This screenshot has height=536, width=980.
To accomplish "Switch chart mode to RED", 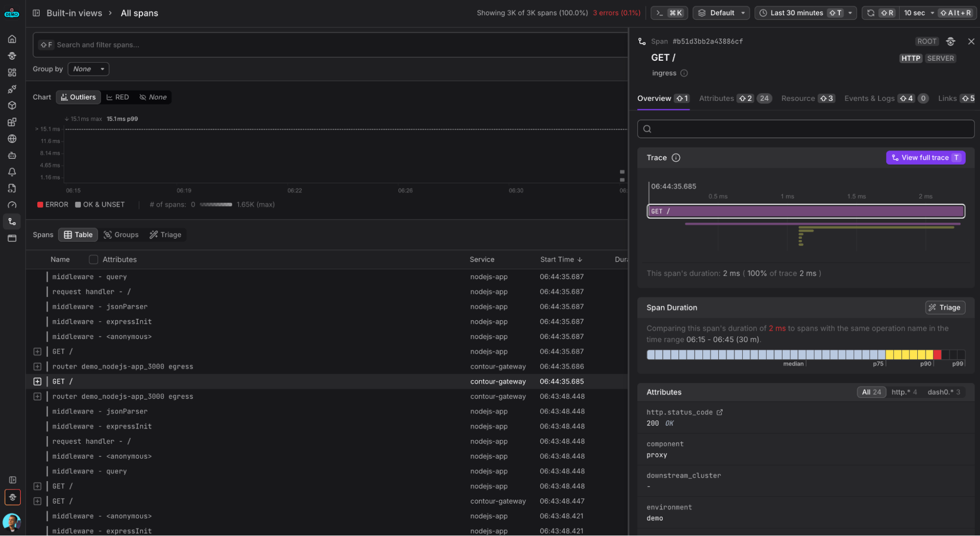I will click(118, 97).
